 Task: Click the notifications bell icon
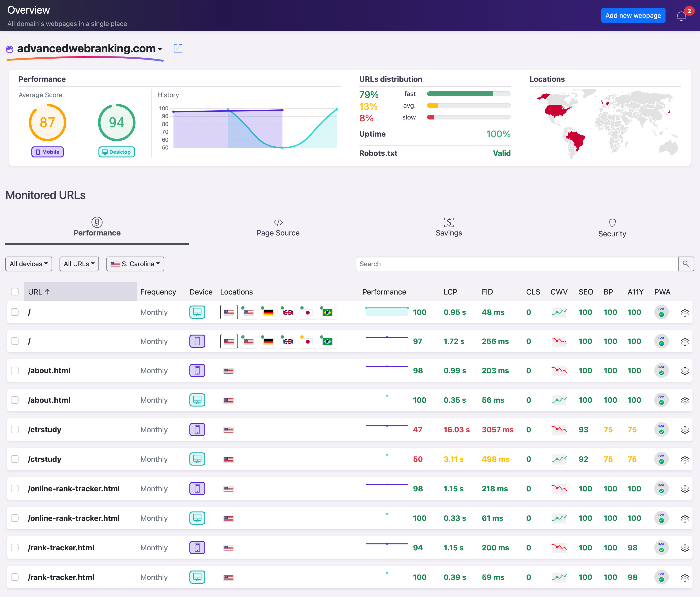681,16
